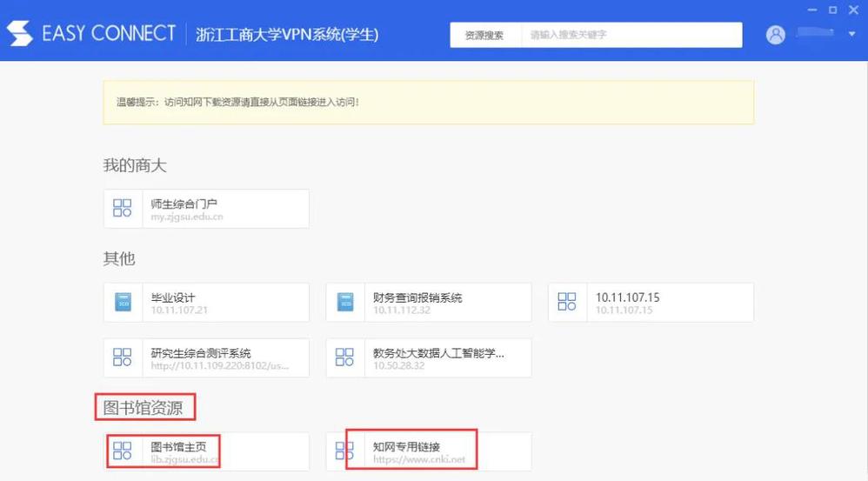Open the 师生综合门户 portal link
The height and width of the screenshot is (481, 868).
click(184, 204)
